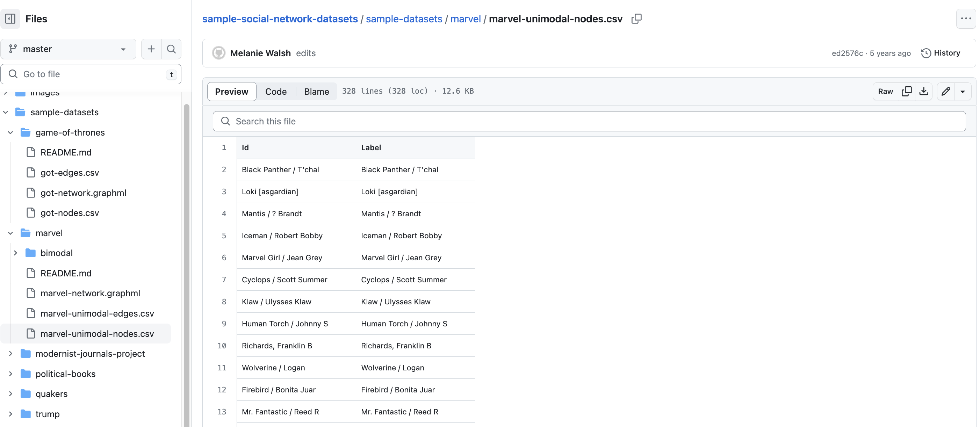
Task: Click the Search this file field
Action: 589,121
